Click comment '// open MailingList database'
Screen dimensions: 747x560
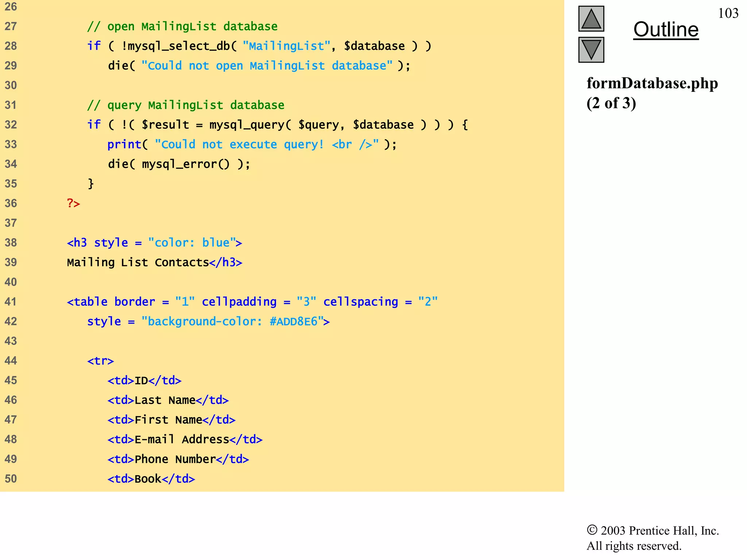[x=182, y=27]
